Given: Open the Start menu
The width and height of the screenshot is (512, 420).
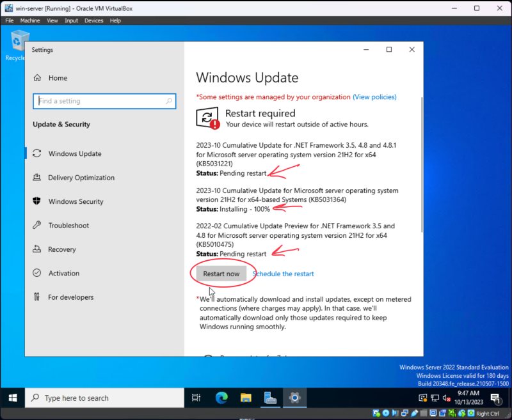Looking at the screenshot, I should coord(12,398).
